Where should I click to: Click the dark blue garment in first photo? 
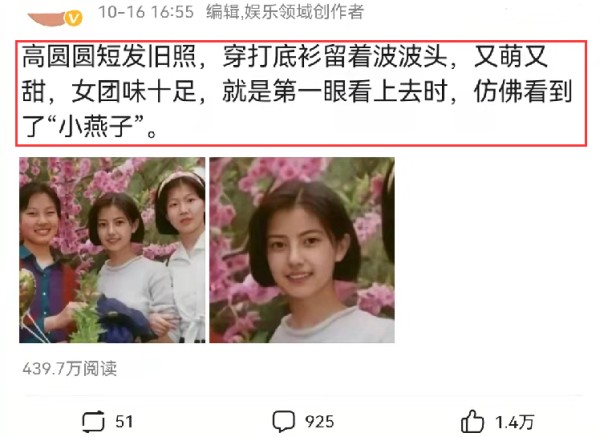pyautogui.click(x=123, y=319)
